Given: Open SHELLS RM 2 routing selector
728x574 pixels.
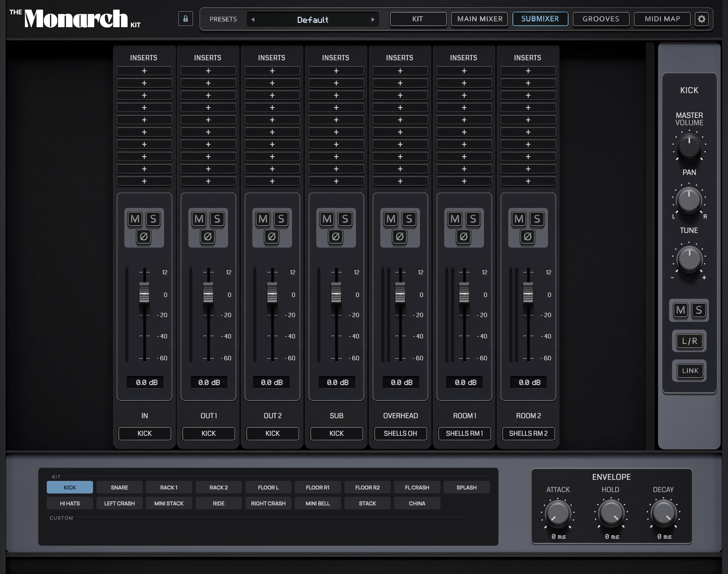Looking at the screenshot, I should pyautogui.click(x=528, y=433).
